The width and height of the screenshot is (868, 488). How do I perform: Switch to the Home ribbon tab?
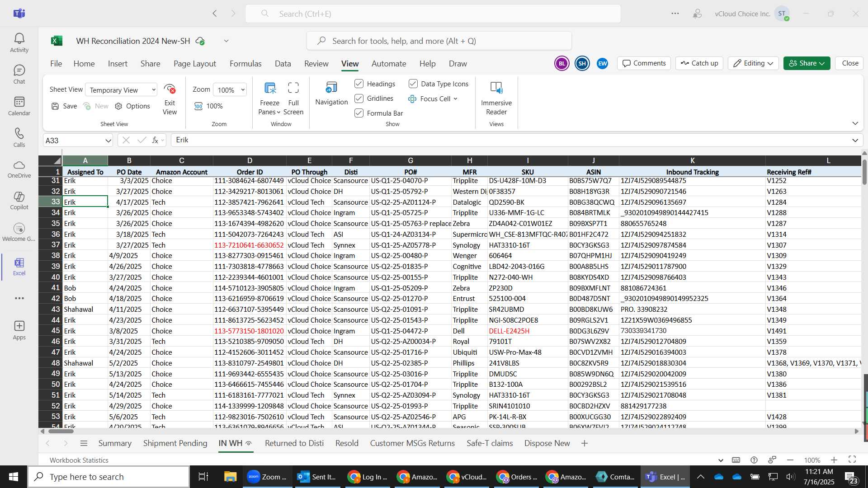[x=84, y=64]
